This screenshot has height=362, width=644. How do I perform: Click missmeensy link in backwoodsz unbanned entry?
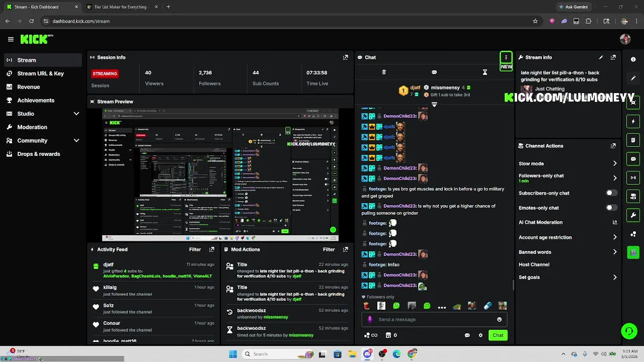pyautogui.click(x=275, y=317)
